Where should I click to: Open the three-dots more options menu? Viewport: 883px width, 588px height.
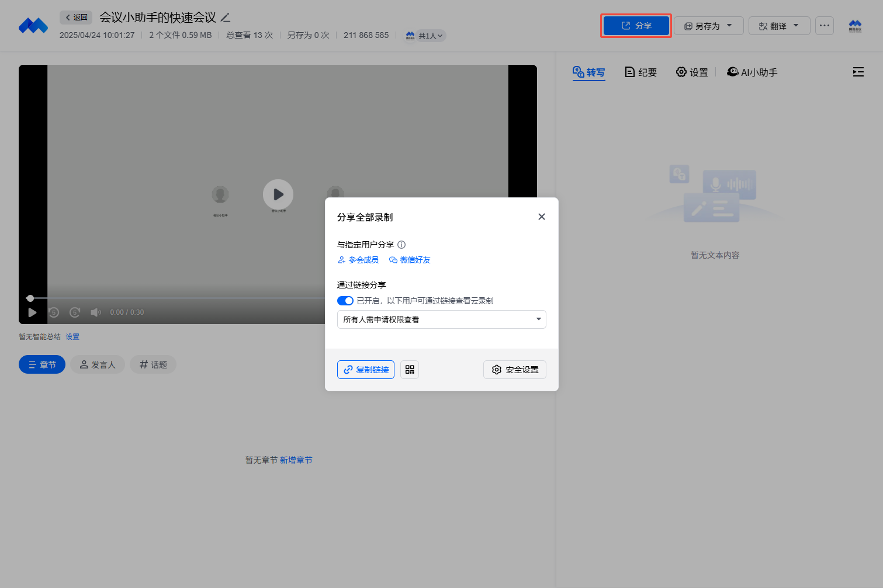click(825, 26)
